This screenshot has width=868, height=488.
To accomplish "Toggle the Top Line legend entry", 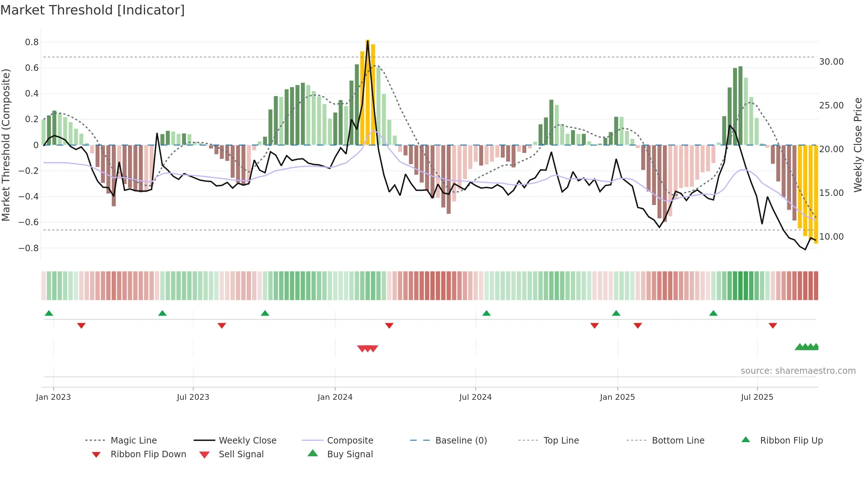I will coord(548,440).
